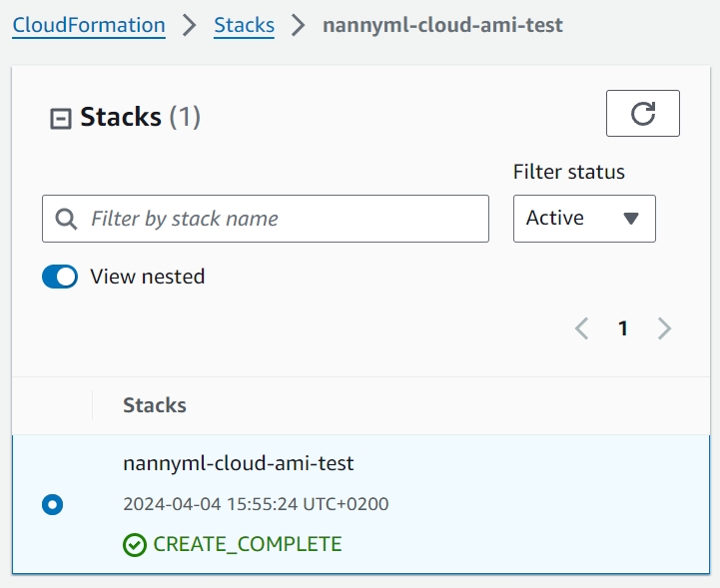
Task: Go to the previous page arrow
Action: point(582,328)
